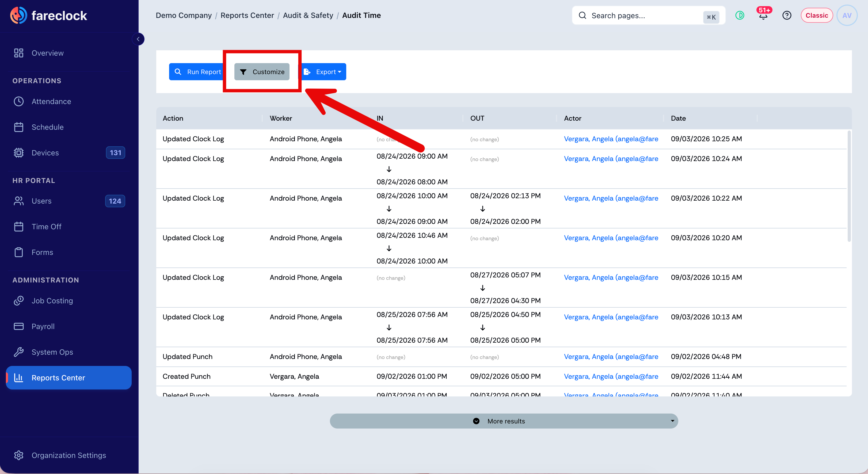
Task: Collapse the sidebar with chevron button
Action: [138, 39]
